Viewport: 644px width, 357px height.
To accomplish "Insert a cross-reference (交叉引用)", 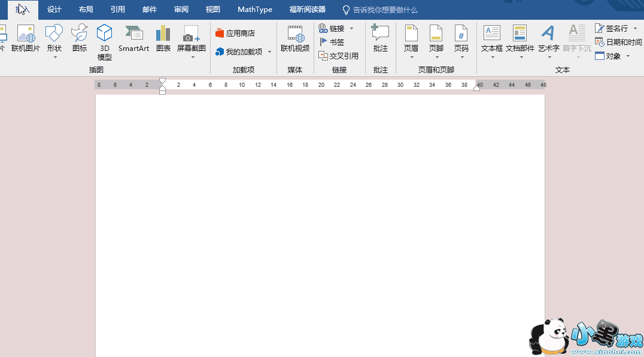I will point(338,56).
